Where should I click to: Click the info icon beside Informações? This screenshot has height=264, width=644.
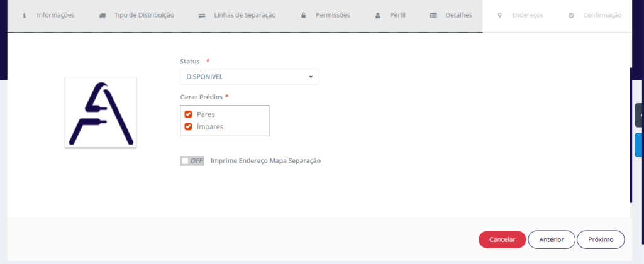point(25,15)
